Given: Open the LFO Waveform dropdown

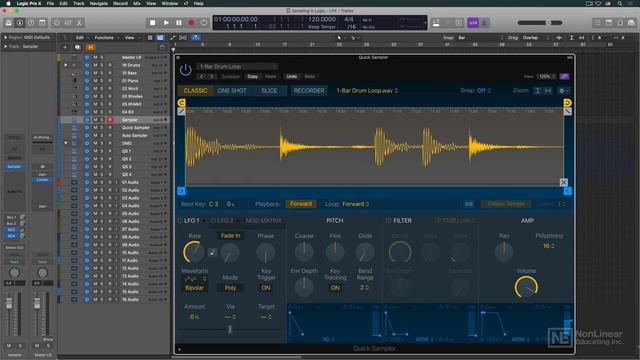Looking at the screenshot, I should click(x=195, y=279).
